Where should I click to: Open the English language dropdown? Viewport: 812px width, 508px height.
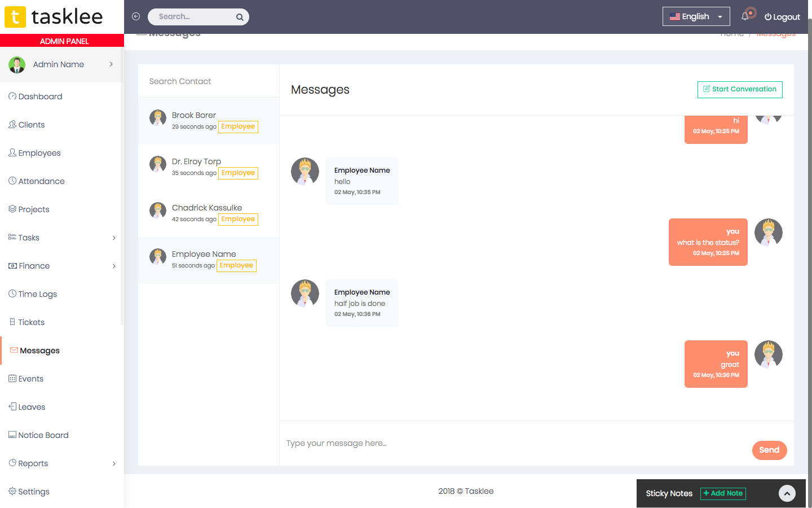[x=696, y=16]
